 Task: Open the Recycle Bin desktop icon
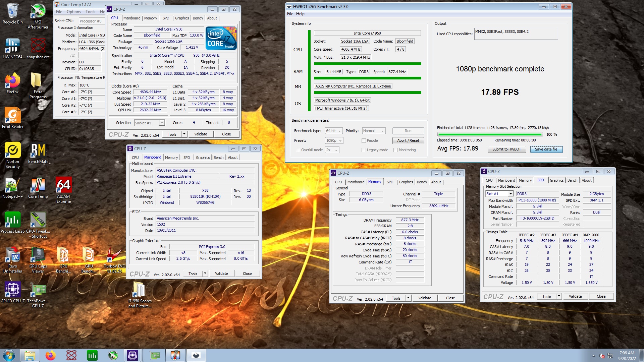coord(12,14)
